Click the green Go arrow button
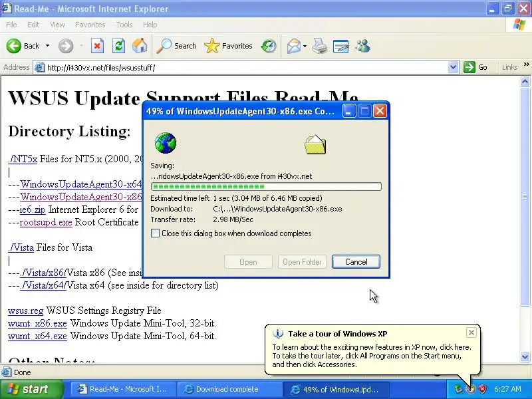 pos(469,67)
